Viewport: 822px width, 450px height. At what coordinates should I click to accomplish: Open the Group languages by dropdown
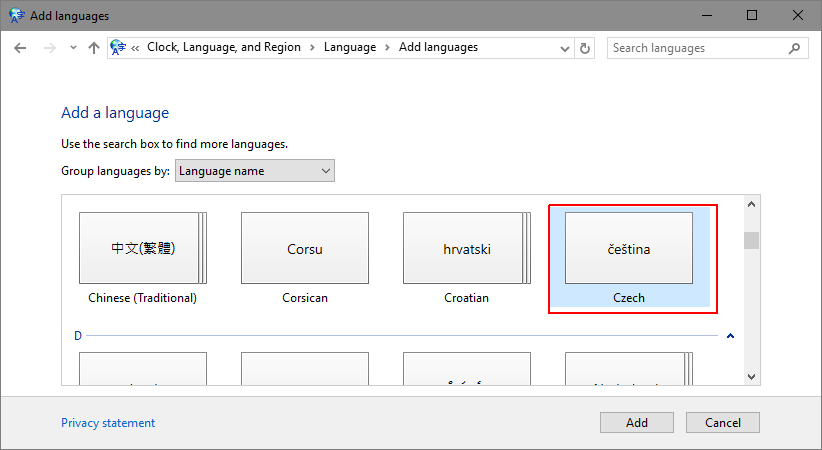click(x=255, y=171)
